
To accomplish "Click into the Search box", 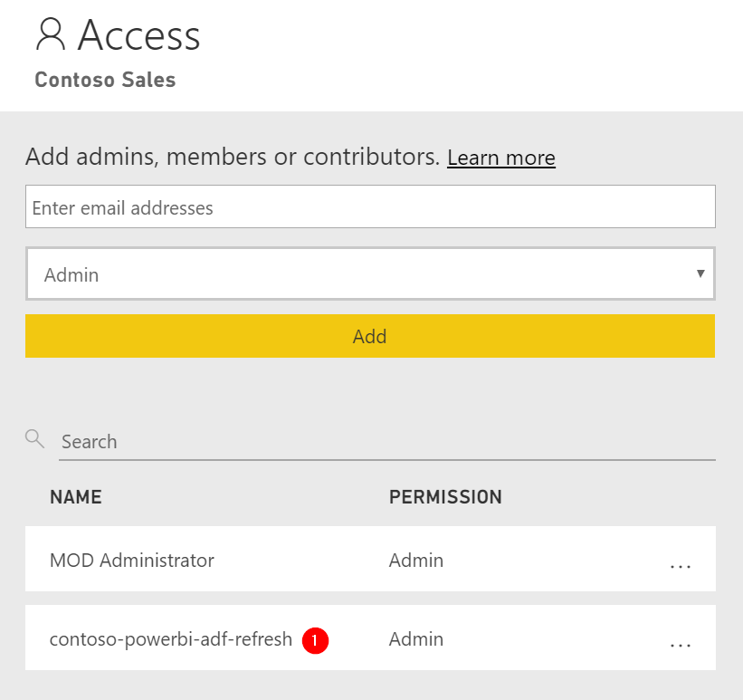I will tap(387, 442).
